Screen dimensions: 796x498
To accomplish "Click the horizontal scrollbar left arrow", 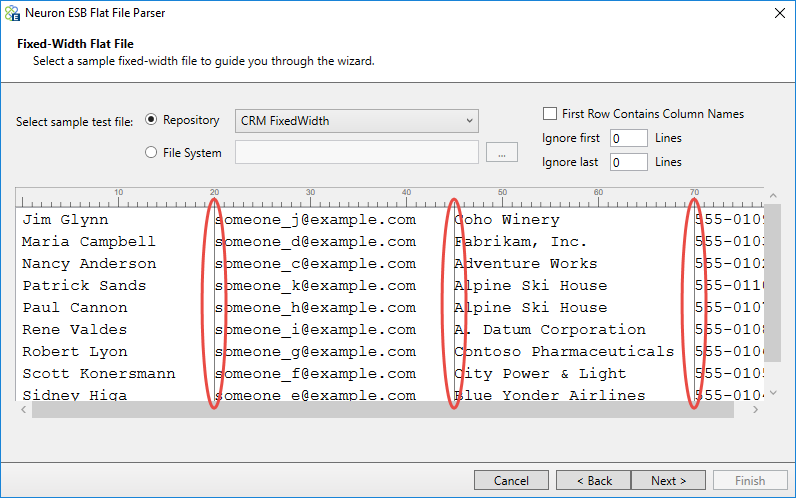I will (23, 409).
